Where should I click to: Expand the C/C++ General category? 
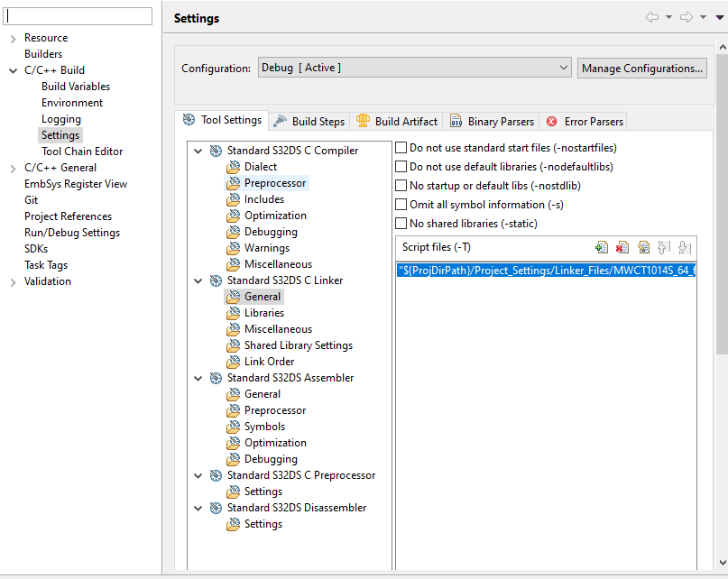13,168
